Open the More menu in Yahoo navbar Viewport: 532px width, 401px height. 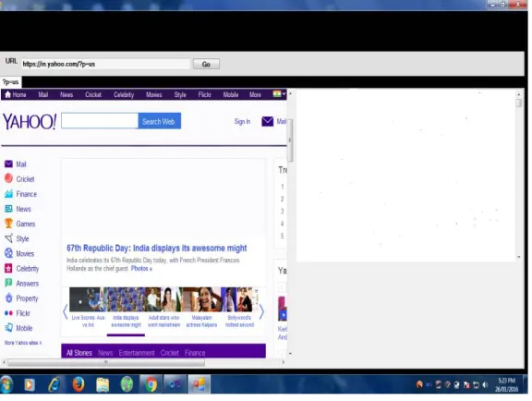click(255, 95)
